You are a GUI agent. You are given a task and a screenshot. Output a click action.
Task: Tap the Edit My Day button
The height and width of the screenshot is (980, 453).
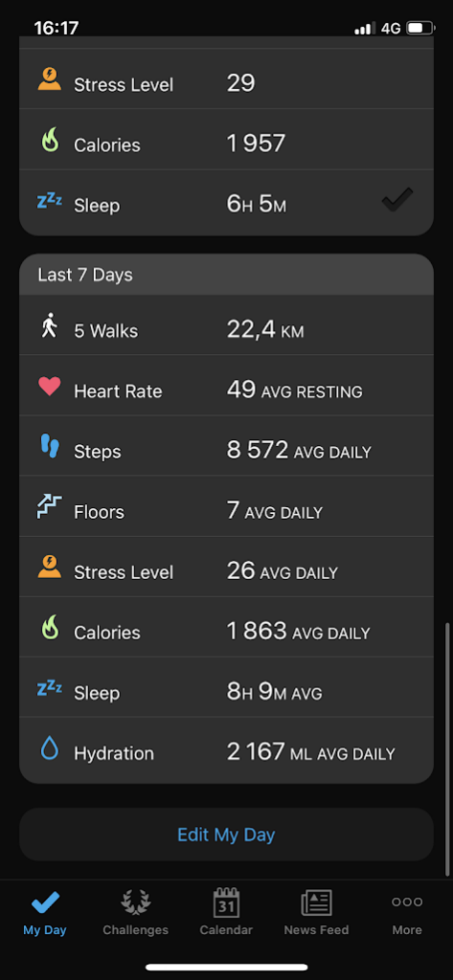click(x=226, y=835)
